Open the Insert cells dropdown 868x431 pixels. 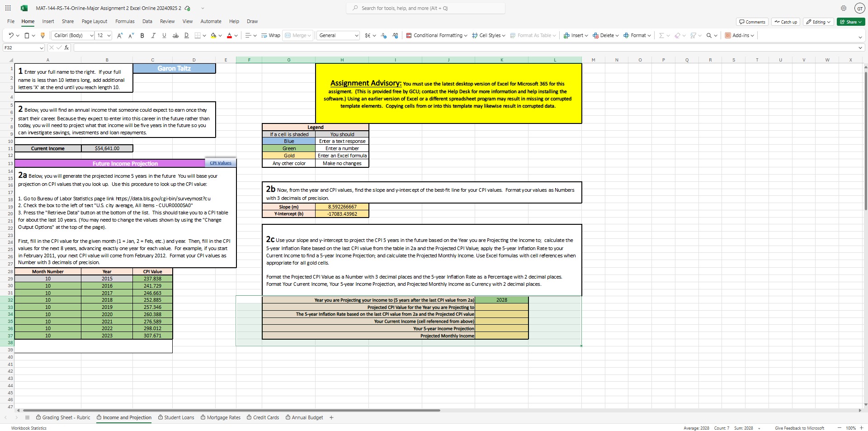click(x=576, y=35)
